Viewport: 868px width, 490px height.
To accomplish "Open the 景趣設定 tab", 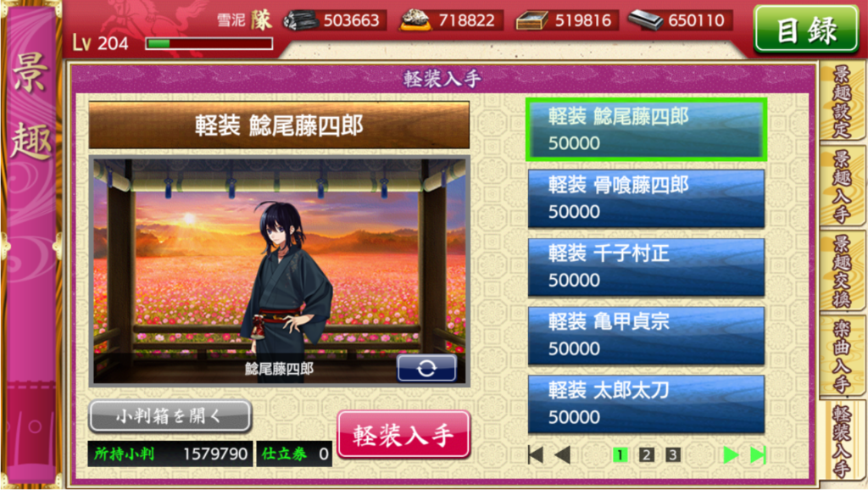I will click(842, 102).
